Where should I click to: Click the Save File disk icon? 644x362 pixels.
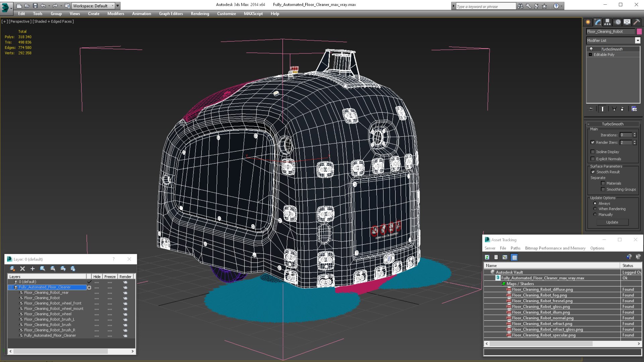pyautogui.click(x=35, y=6)
